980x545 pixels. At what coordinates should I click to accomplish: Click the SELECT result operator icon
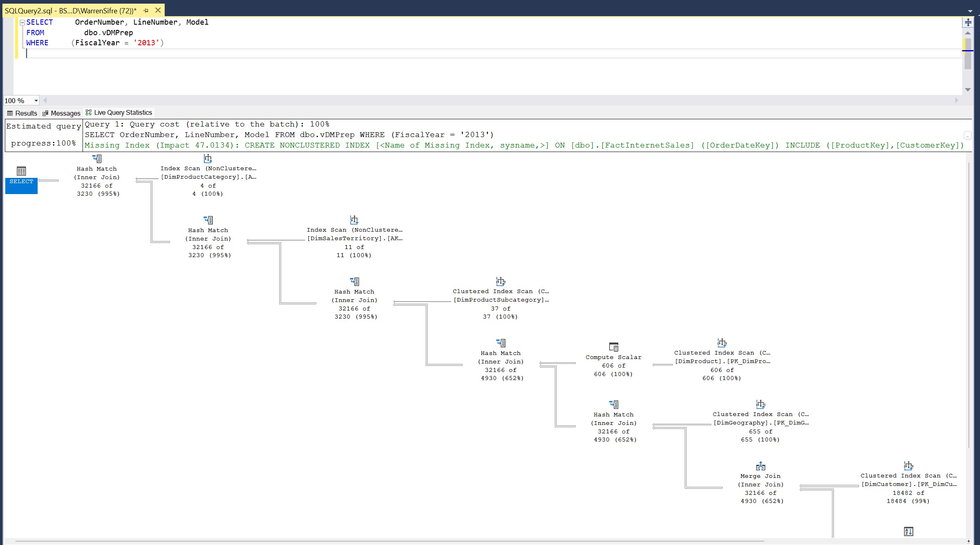click(x=21, y=171)
